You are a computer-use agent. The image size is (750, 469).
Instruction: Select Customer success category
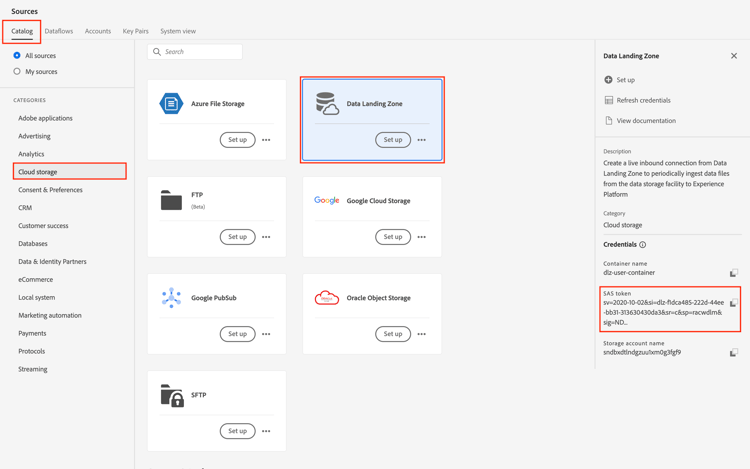click(43, 226)
